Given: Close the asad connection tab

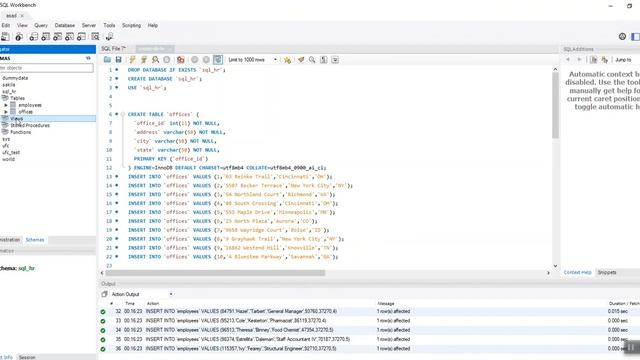Looking at the screenshot, I should pyautogui.click(x=22, y=16).
